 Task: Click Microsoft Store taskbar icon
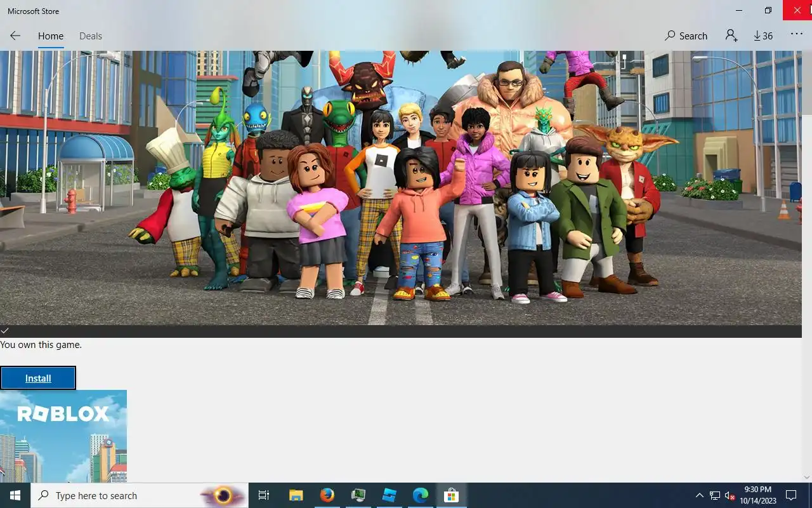(x=451, y=495)
